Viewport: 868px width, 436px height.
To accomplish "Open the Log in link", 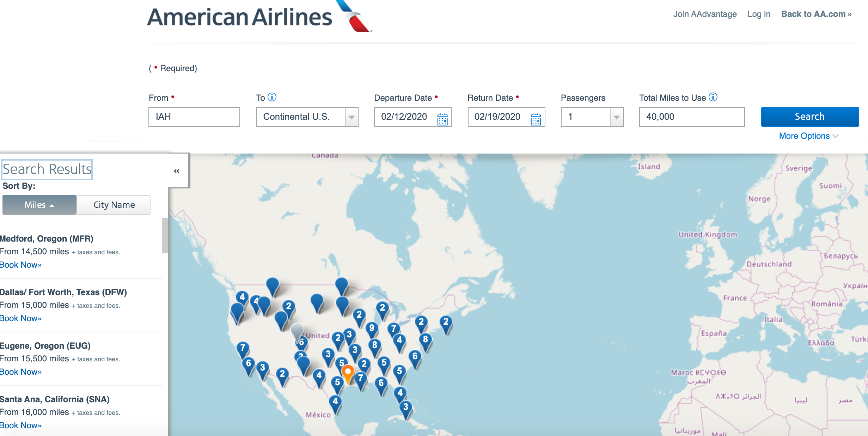I will tap(759, 14).
